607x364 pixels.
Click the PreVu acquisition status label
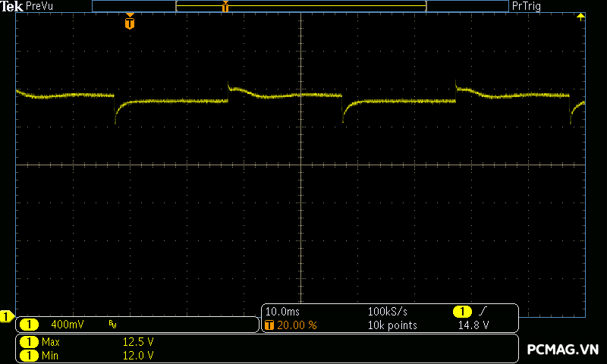[39, 6]
